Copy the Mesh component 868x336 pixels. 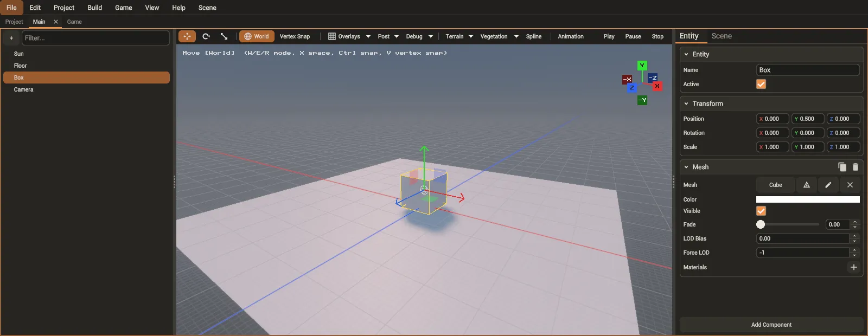pos(842,167)
